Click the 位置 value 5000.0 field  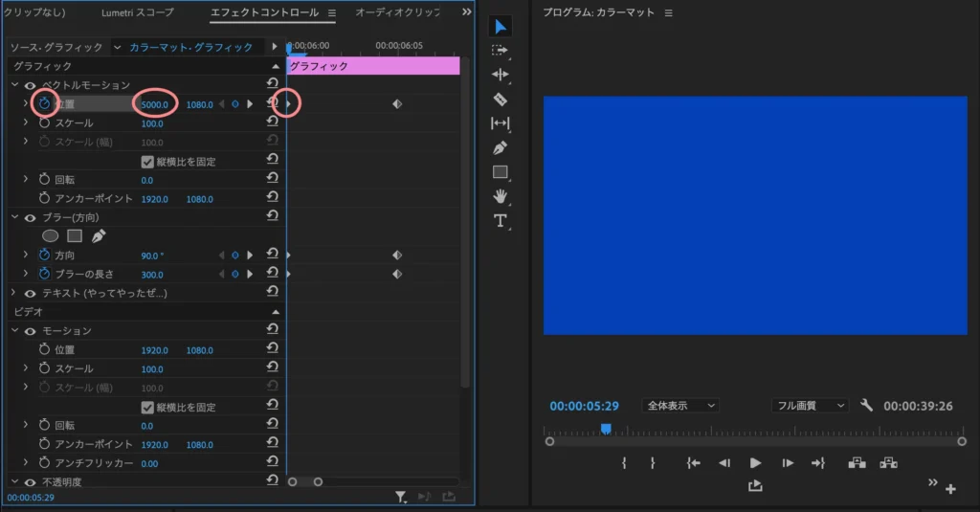(x=154, y=104)
